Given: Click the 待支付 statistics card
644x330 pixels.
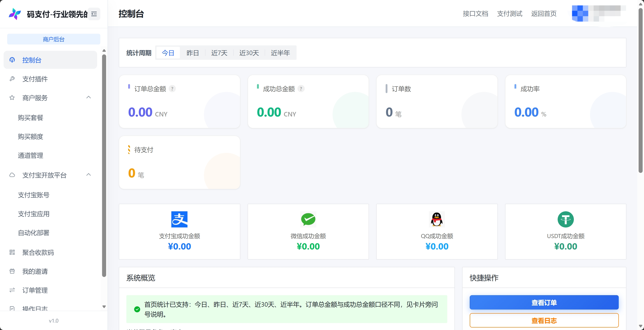Looking at the screenshot, I should click(x=179, y=163).
